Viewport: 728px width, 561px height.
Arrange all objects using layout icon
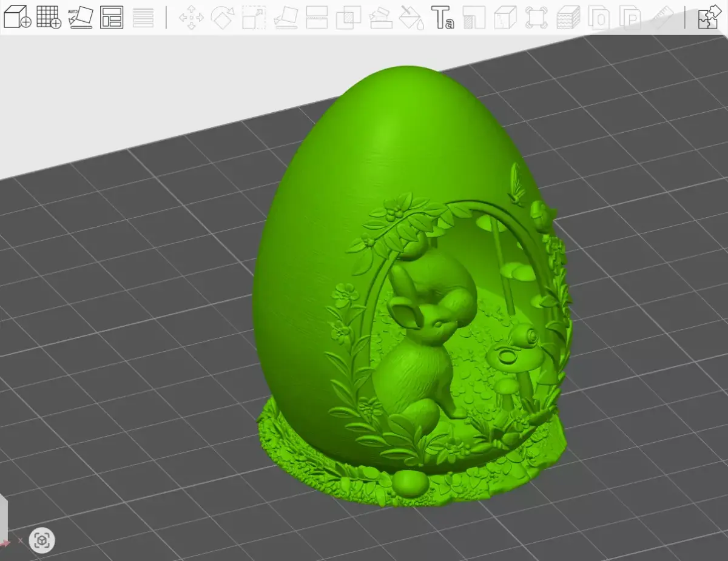coord(112,17)
